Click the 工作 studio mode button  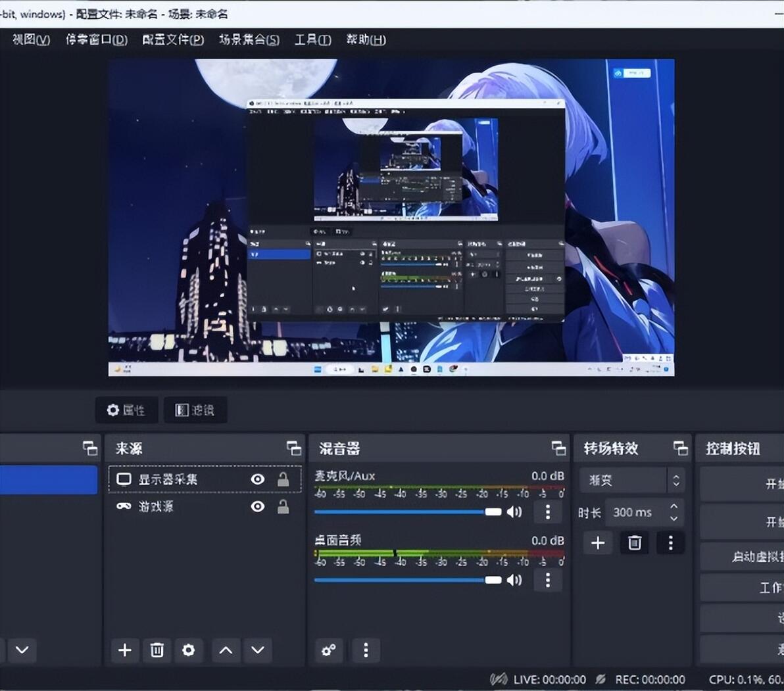coord(742,588)
